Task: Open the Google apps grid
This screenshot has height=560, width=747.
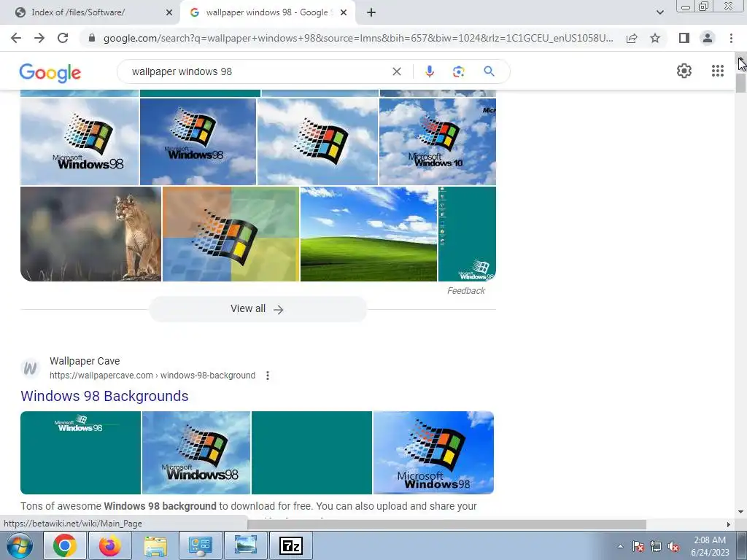Action: [x=718, y=71]
